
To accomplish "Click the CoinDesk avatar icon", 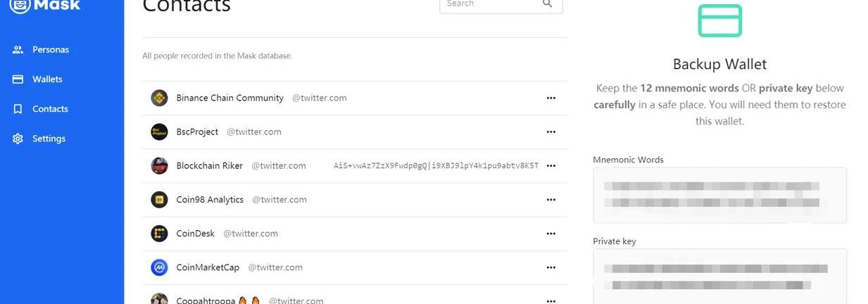I will [159, 234].
